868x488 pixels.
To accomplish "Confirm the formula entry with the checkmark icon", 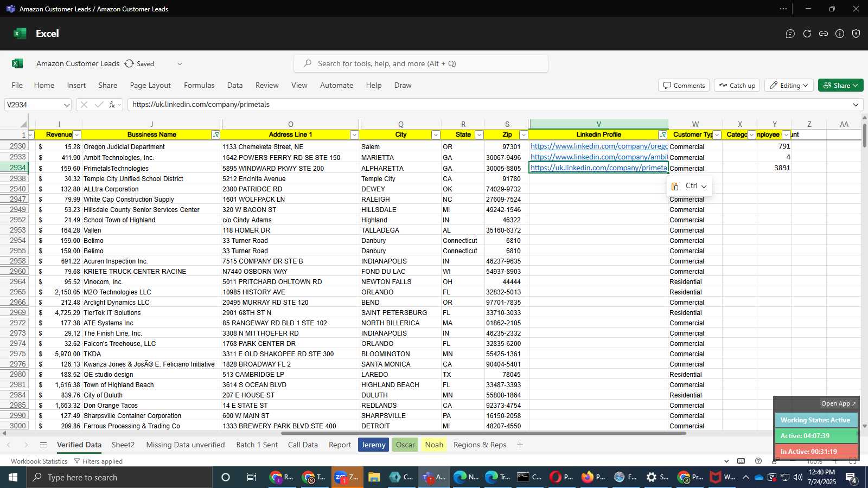I will tap(99, 105).
